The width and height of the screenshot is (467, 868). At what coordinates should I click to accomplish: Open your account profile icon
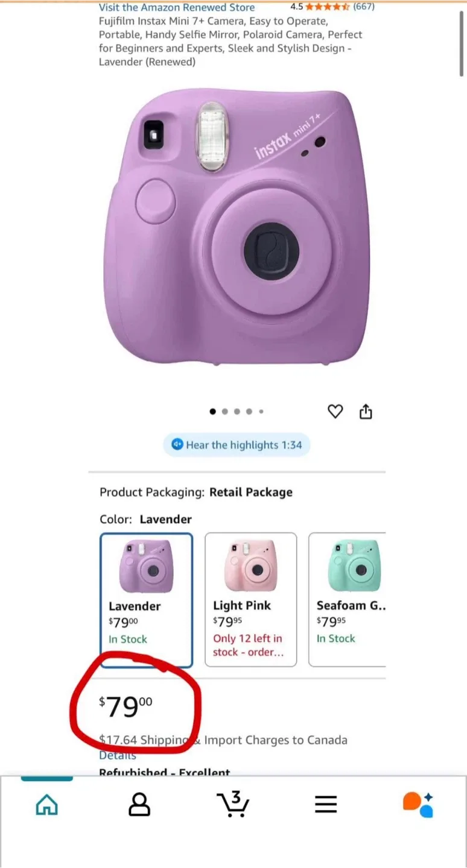tap(139, 804)
